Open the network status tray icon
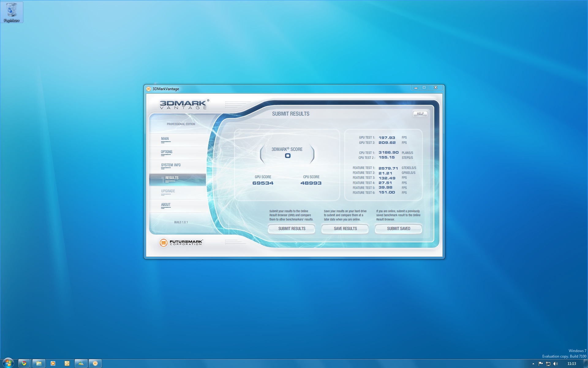The image size is (588, 368). (548, 364)
